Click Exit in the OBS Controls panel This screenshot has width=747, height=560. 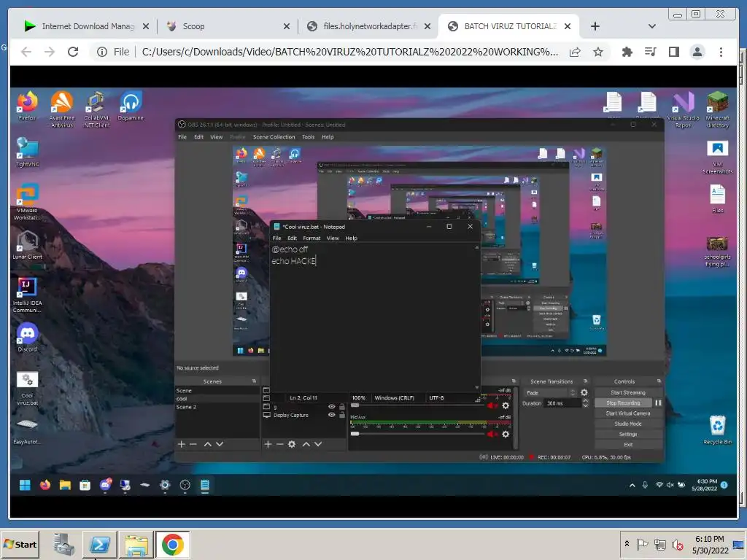[628, 445]
